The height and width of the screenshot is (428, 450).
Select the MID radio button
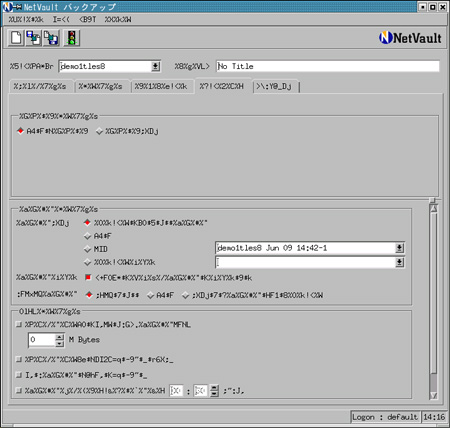tap(88, 249)
